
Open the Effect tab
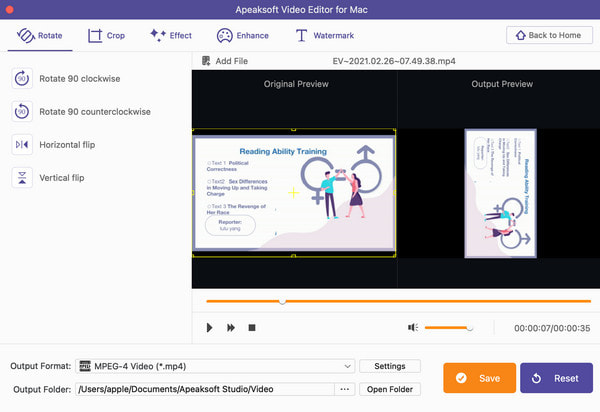(x=171, y=36)
